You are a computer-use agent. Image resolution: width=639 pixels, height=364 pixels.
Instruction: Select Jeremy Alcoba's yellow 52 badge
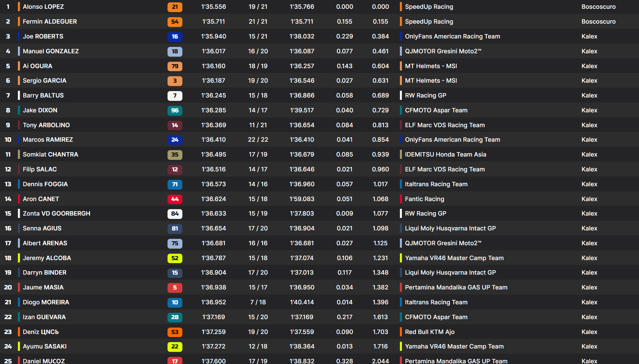click(175, 258)
